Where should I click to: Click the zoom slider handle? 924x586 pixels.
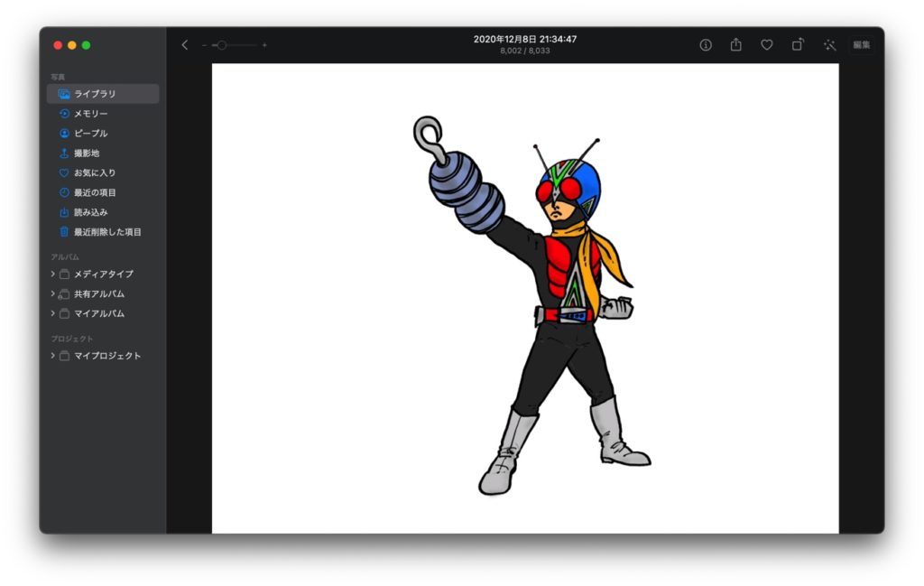tap(222, 45)
